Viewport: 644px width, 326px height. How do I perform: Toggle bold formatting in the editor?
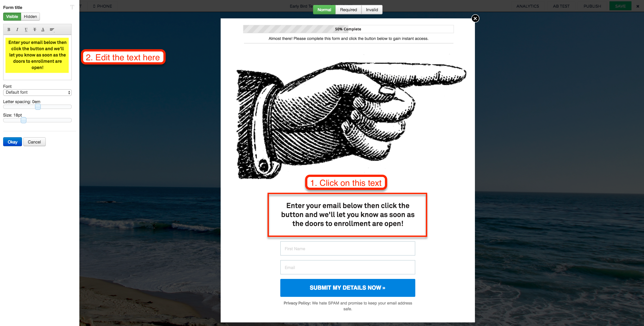pos(9,30)
